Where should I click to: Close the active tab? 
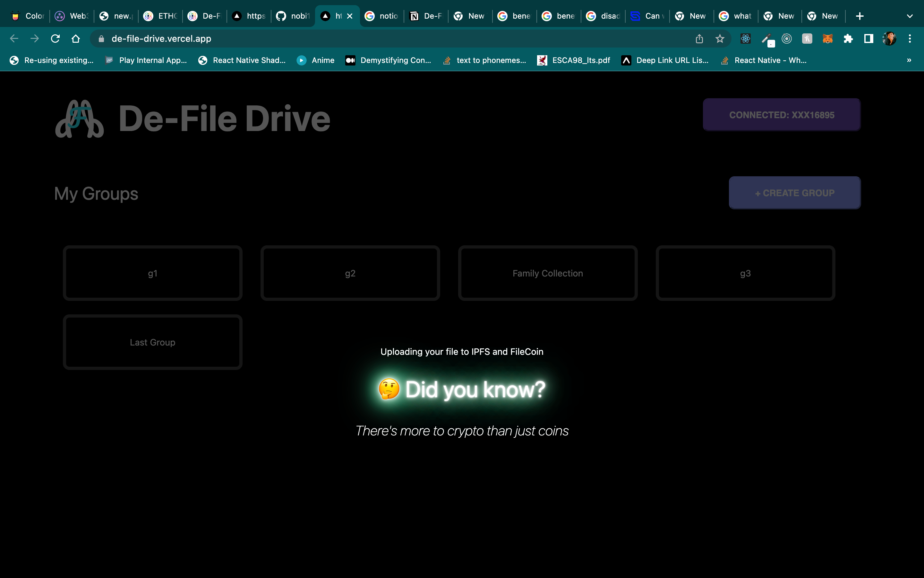(x=349, y=16)
